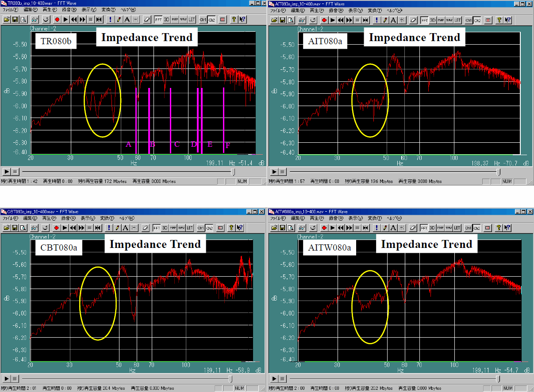Click the blue exclamation mark icon in AITW080a
Image resolution: width=534 pixels, height=392 pixels.
376,228
